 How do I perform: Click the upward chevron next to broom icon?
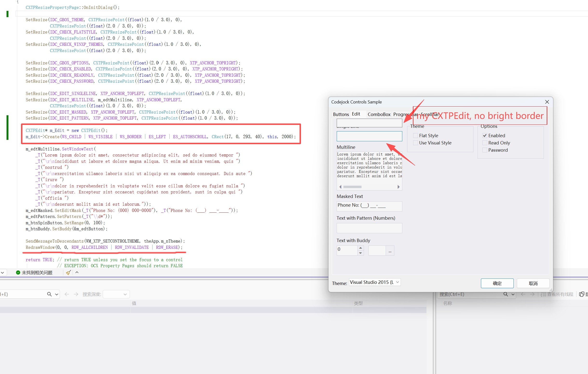coord(77,272)
